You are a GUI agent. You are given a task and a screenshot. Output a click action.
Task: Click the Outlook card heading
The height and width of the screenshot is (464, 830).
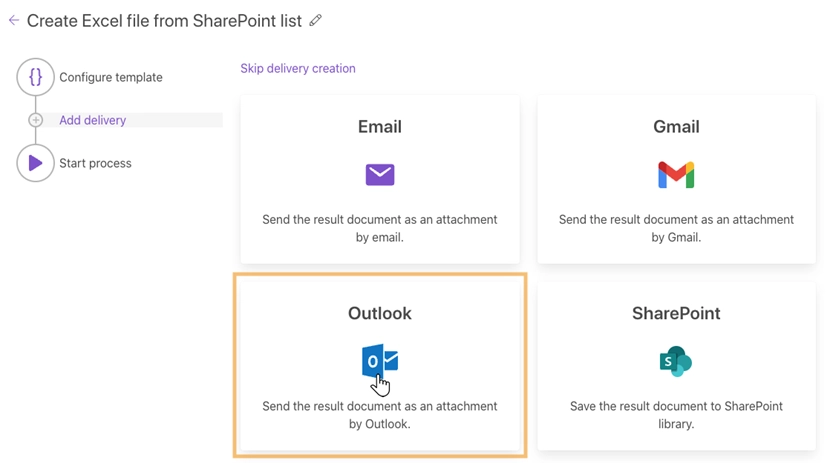click(380, 313)
